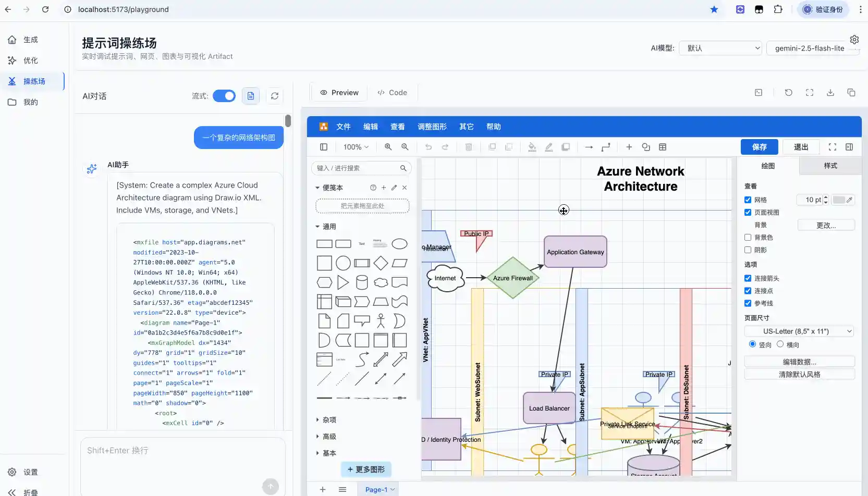Screen dimensions: 868x496
Task: Click the insert plus icon in toolbar
Action: (x=629, y=147)
